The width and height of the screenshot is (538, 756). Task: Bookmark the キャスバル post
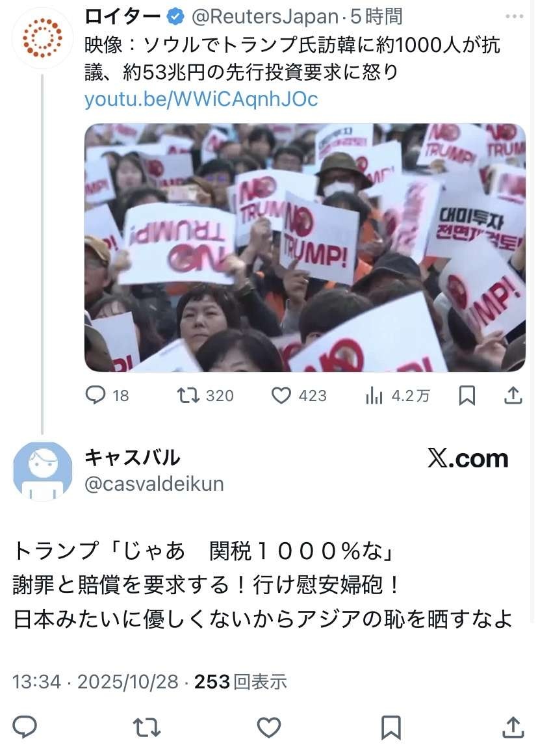coord(391,727)
